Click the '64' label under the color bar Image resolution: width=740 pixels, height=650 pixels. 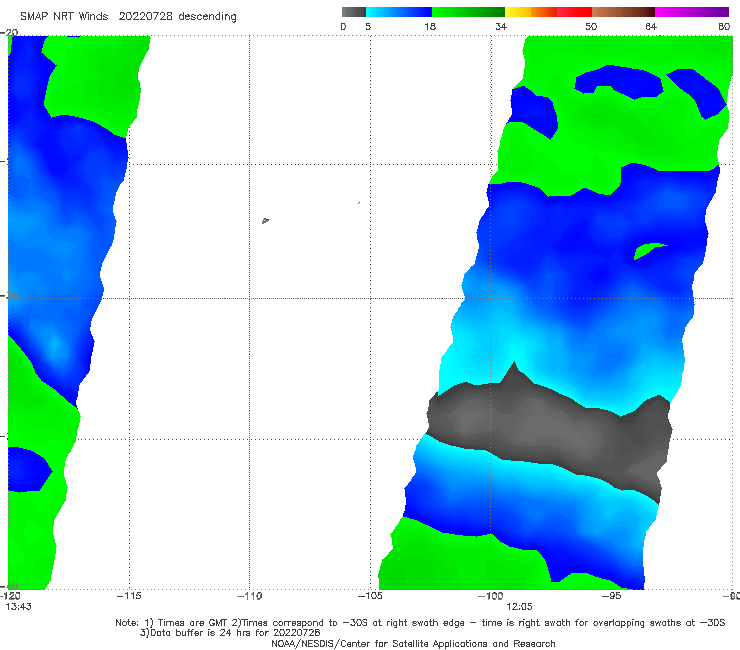651,26
